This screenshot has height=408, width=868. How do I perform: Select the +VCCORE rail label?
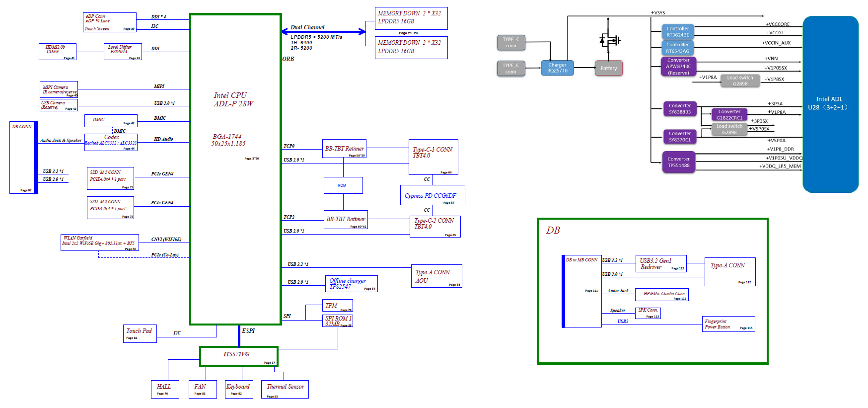[778, 24]
